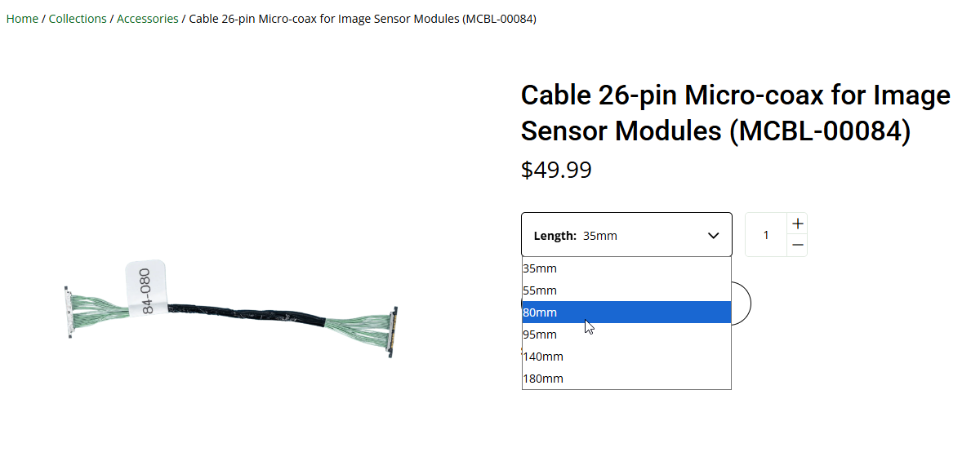Choose the 140mm cable length
This screenshot has width=980, height=452.
click(543, 357)
